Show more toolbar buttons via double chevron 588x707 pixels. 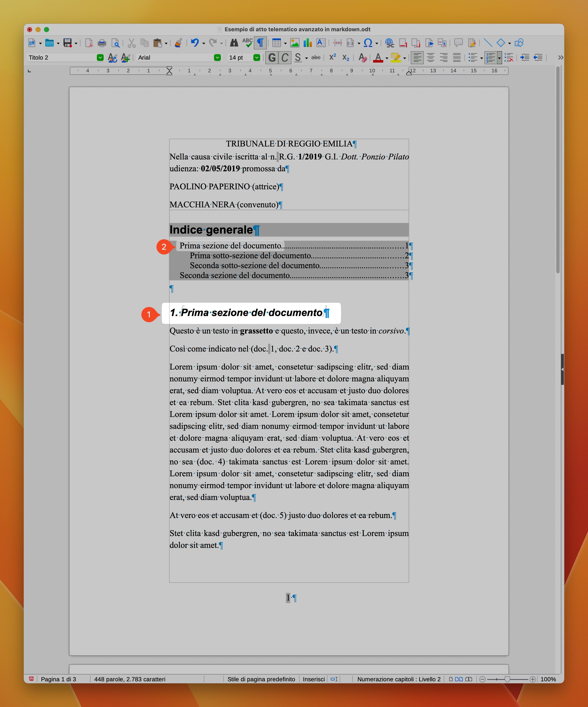click(560, 58)
